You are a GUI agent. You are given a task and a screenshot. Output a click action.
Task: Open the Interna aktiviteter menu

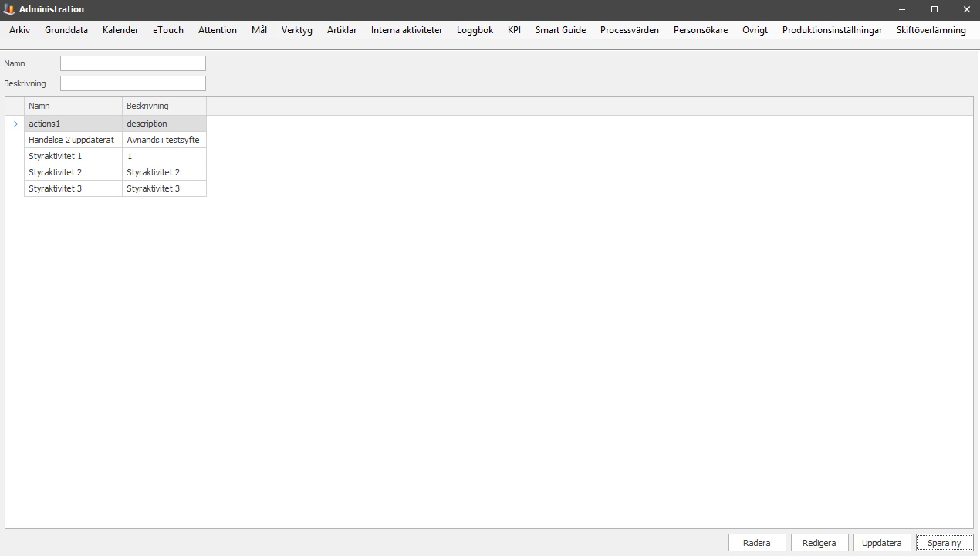[407, 30]
